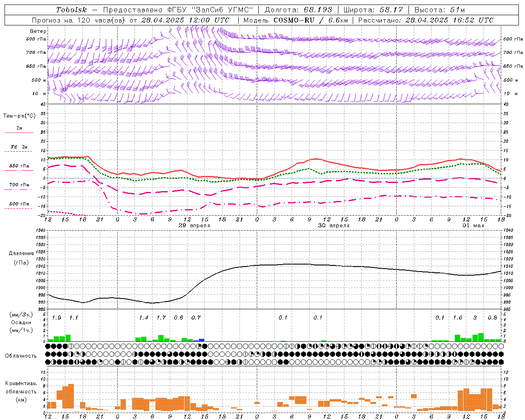Click the 'Высота: 51м' elevation value
525x420 pixels.
440,10
